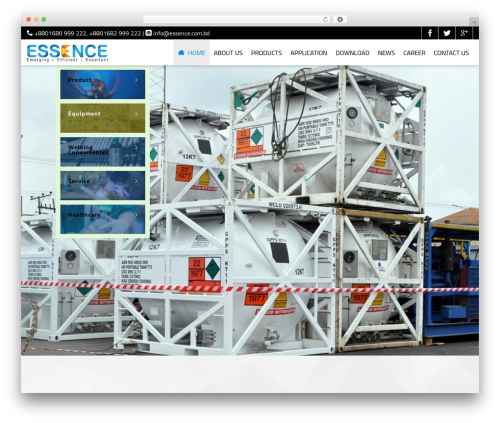Go to the HOME menu item
The image size is (500, 423).
coord(192,53)
